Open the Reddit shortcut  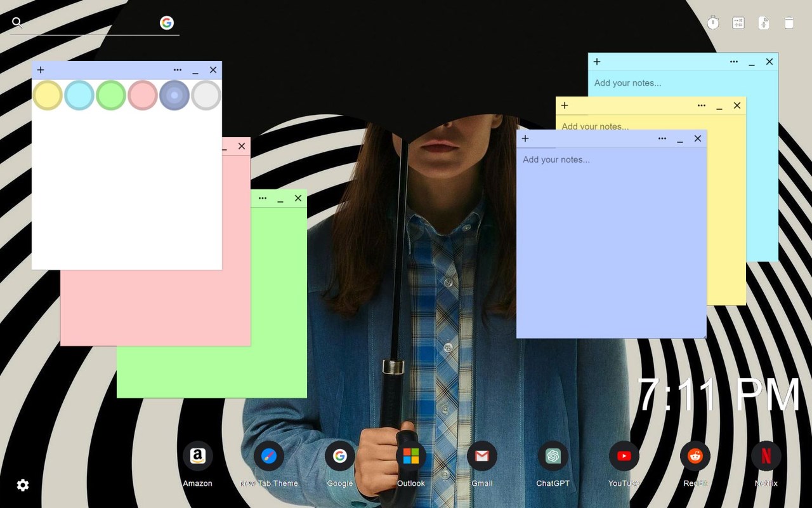(695, 456)
